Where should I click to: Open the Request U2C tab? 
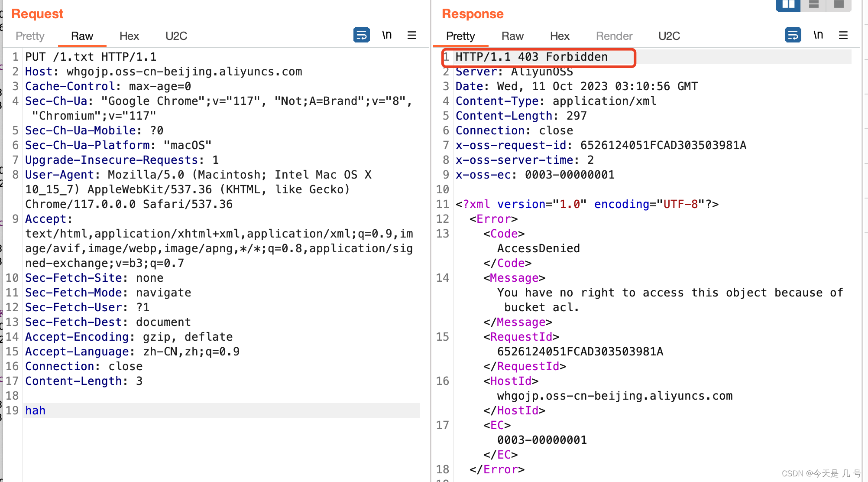176,36
